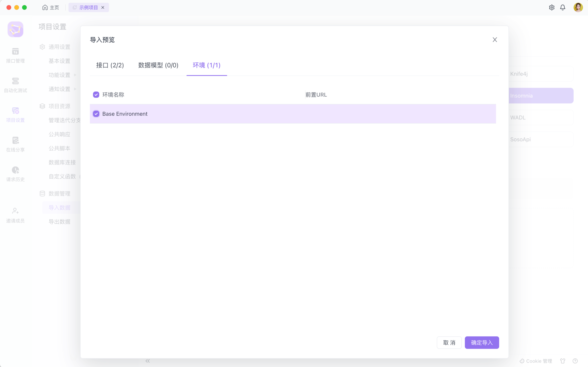Expand the 功能设置 submenu arrow

tap(75, 75)
